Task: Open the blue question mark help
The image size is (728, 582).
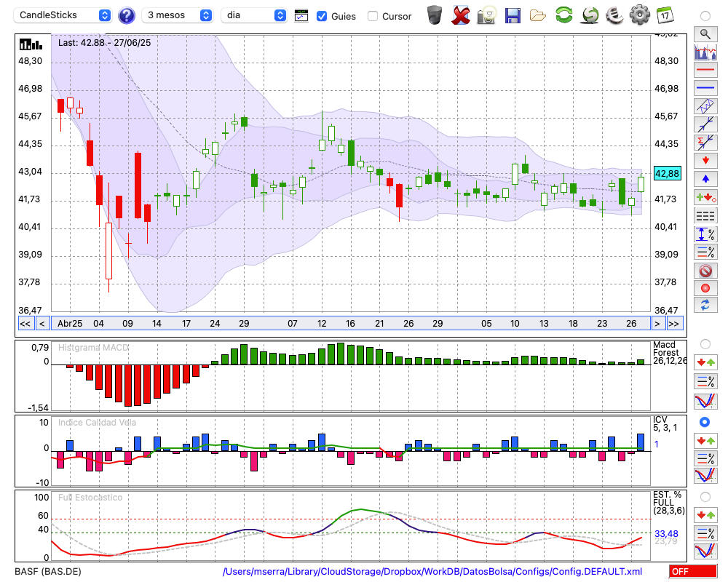Action: tap(126, 16)
